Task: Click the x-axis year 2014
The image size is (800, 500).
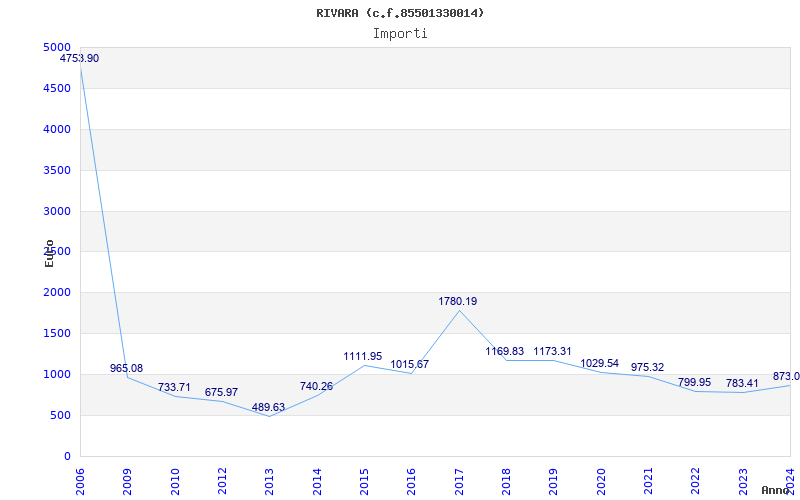Action: coord(317,481)
